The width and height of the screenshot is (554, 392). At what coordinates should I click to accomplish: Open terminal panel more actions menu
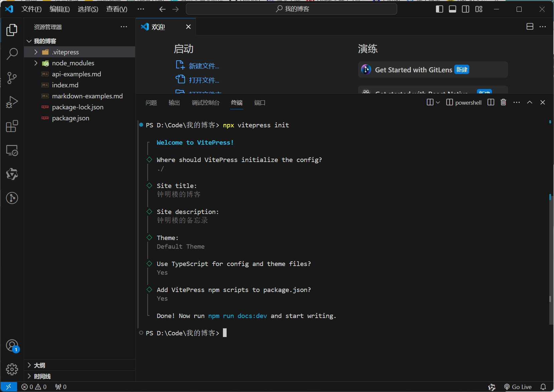pos(517,102)
